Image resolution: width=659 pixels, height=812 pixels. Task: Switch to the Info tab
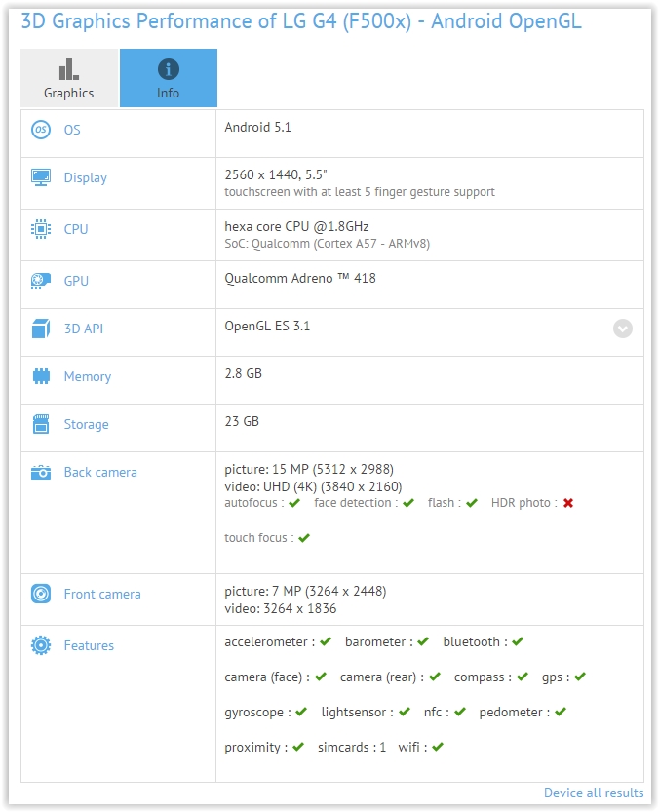coord(169,78)
